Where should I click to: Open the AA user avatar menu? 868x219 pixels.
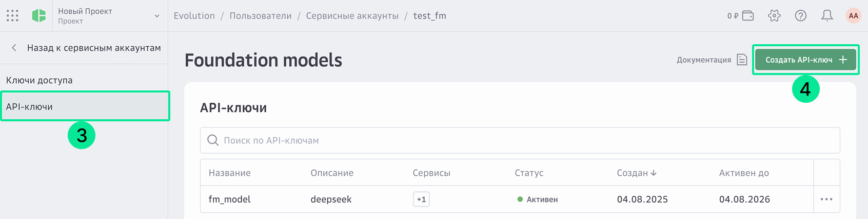point(853,16)
